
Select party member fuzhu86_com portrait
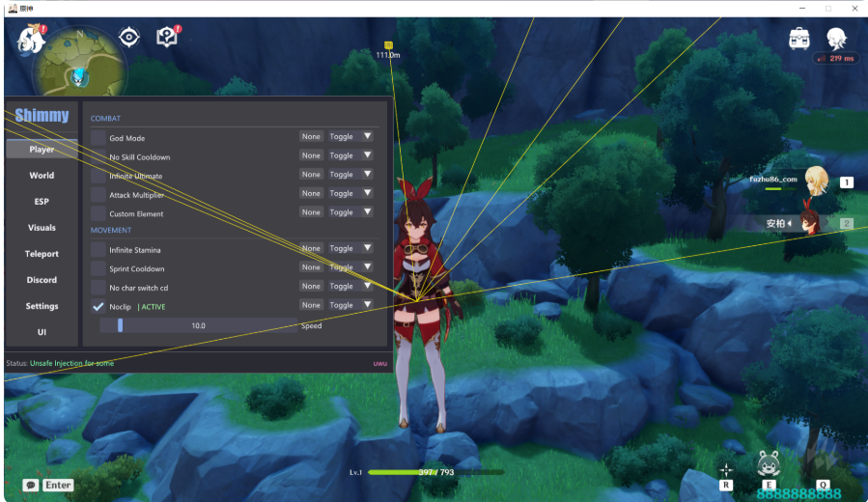pos(817,181)
